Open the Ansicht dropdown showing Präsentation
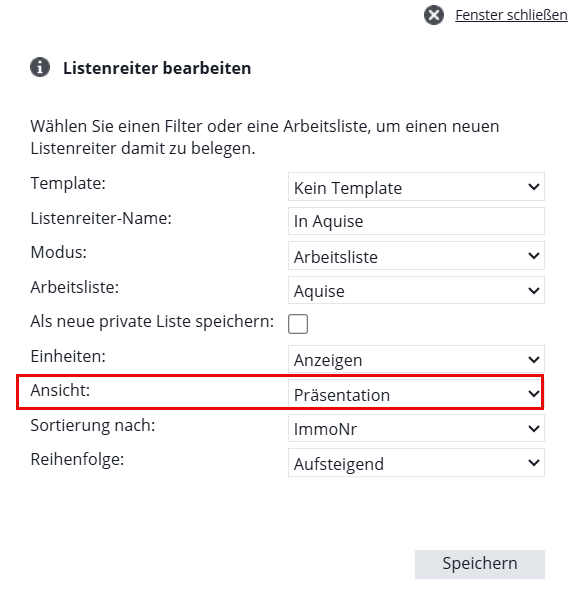The height and width of the screenshot is (604, 577). pyautogui.click(x=415, y=394)
